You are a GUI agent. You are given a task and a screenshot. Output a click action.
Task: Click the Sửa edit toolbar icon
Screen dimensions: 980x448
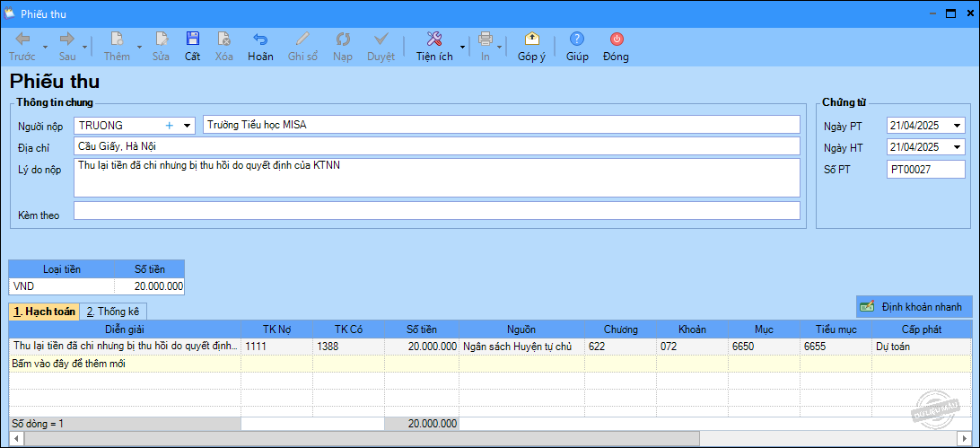162,47
